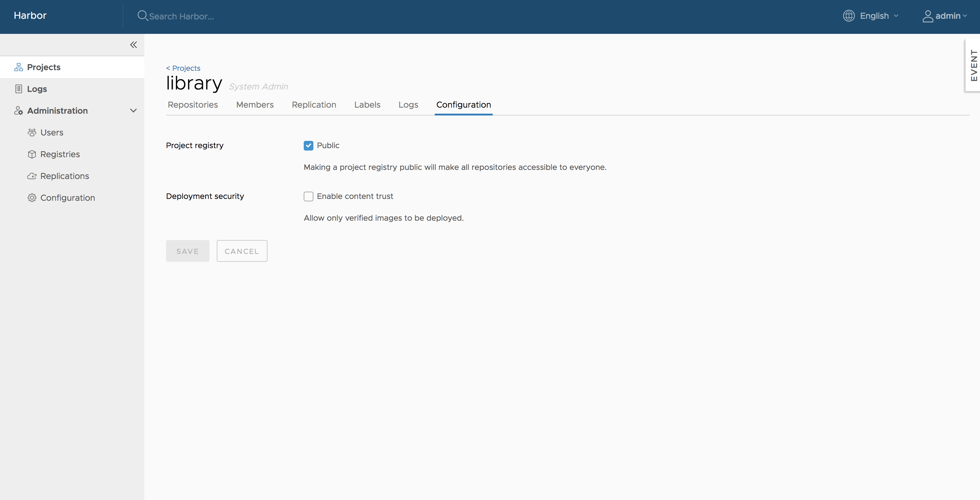Click the CANCEL button
The width and height of the screenshot is (980, 500).
pyautogui.click(x=242, y=251)
